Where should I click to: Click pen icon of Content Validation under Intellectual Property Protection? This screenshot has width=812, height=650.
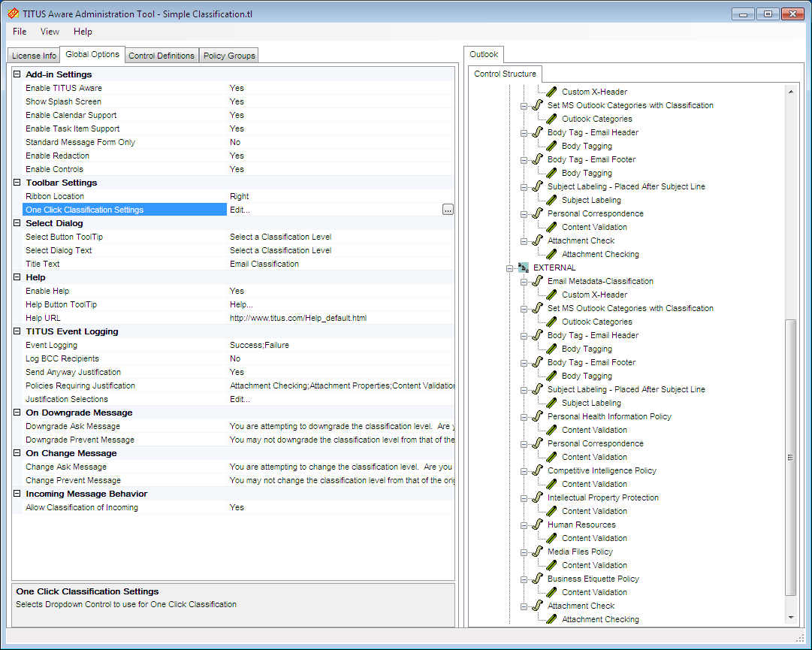click(552, 511)
